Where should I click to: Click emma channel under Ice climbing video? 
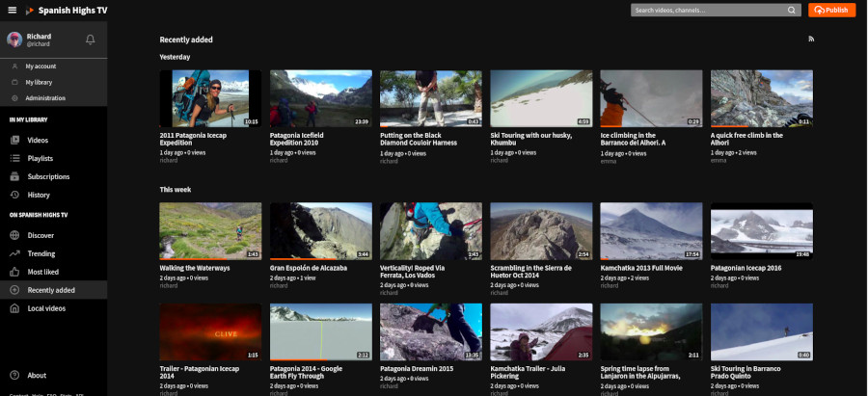[608, 162]
